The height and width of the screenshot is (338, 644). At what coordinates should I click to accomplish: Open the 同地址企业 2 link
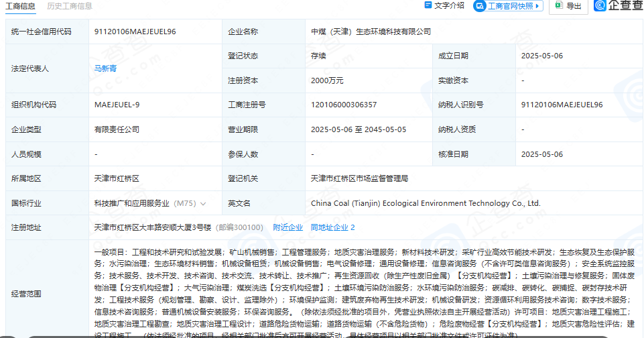(x=332, y=227)
